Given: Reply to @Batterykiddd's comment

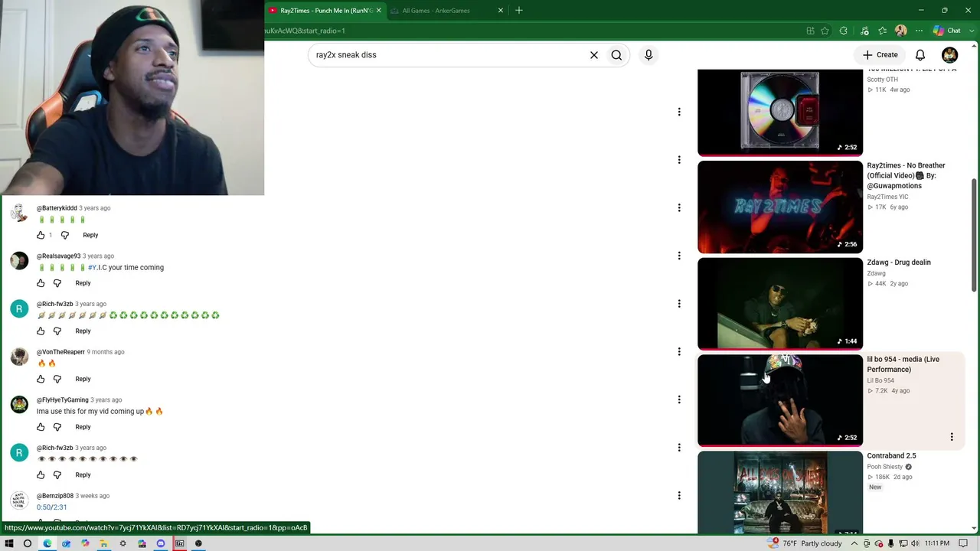Looking at the screenshot, I should coord(90,235).
